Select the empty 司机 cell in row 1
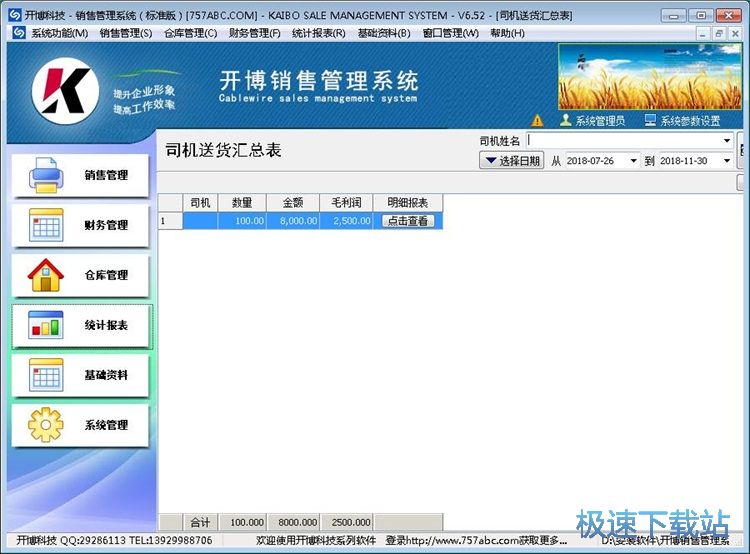This screenshot has height=554, width=750. pos(200,221)
